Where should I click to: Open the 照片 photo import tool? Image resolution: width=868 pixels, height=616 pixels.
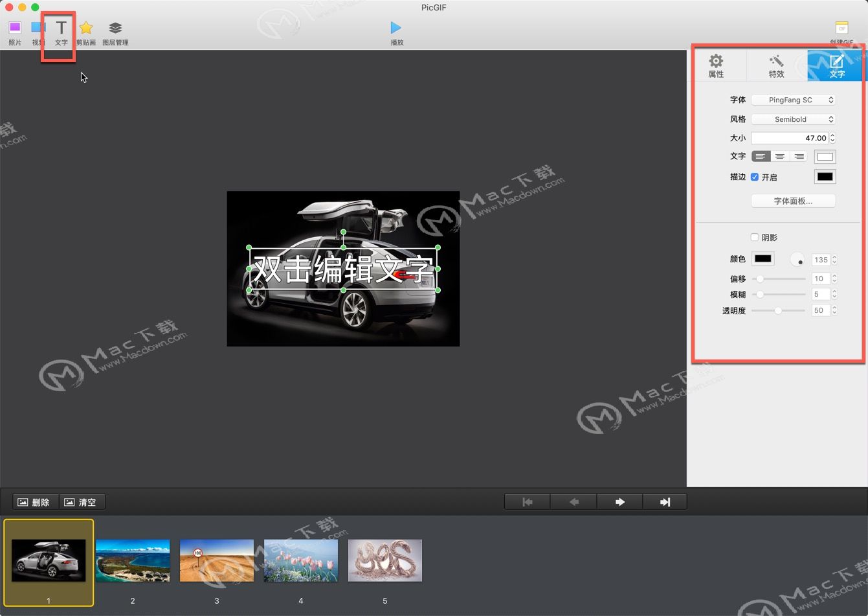15,32
